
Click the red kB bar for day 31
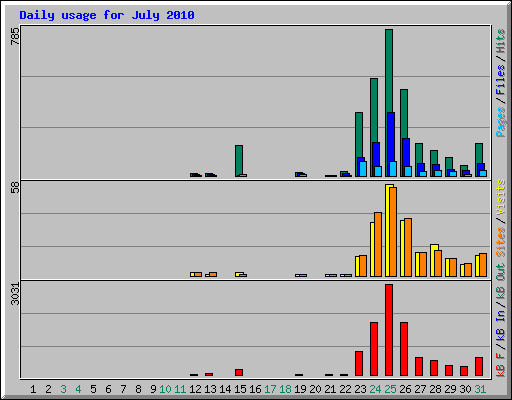coord(479,366)
